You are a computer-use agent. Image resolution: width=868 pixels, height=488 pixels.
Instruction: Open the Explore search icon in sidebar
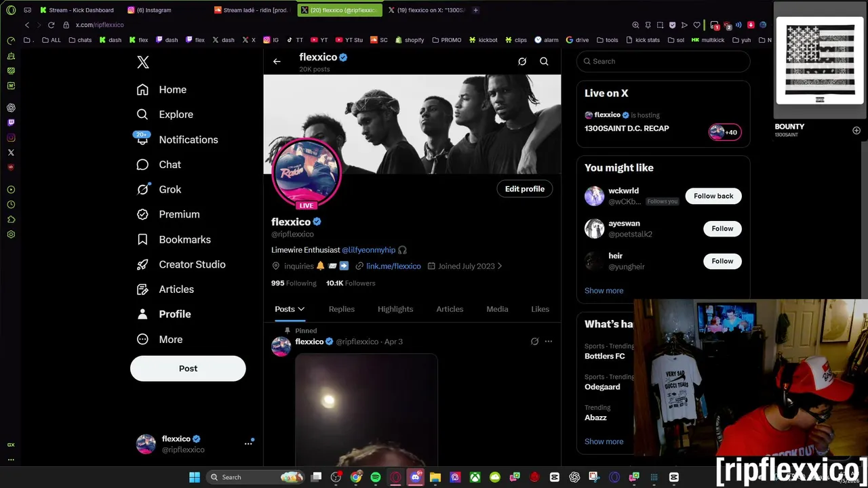tap(142, 115)
